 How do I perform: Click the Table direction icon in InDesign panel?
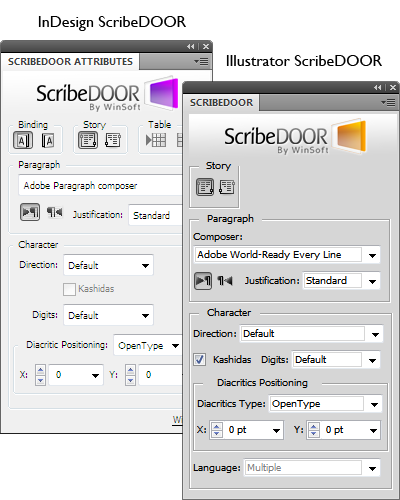(156, 140)
